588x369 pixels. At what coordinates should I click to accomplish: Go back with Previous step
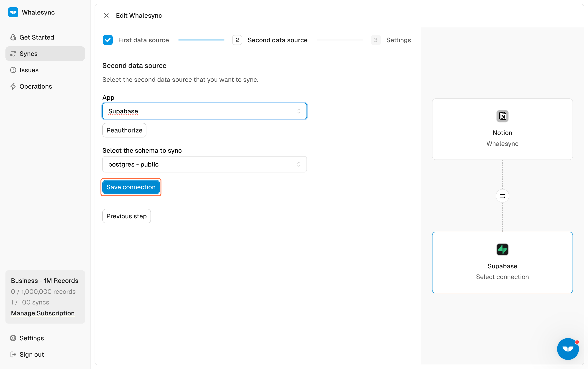(x=126, y=216)
